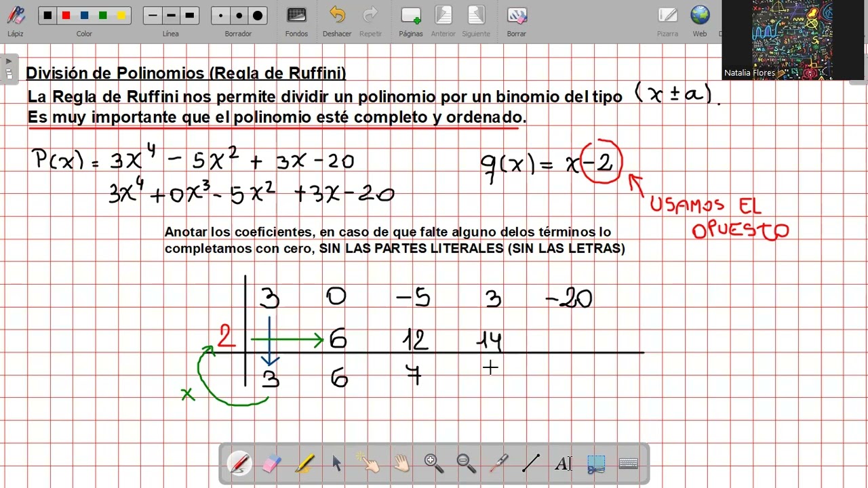Choose the thick line width

pos(190,16)
